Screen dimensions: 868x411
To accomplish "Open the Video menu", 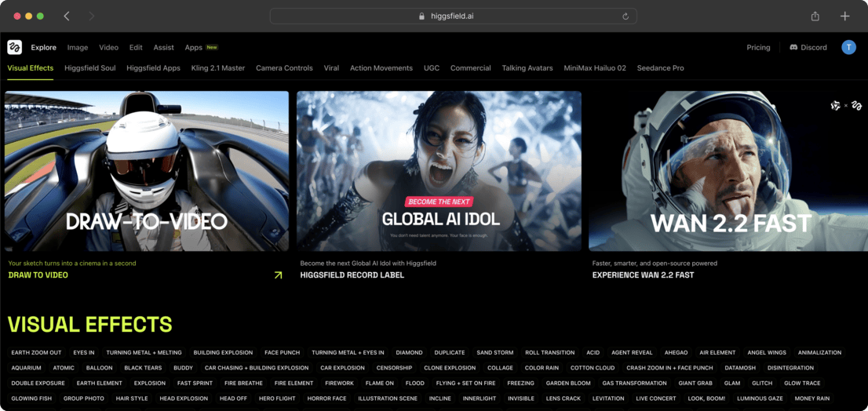I will point(108,47).
